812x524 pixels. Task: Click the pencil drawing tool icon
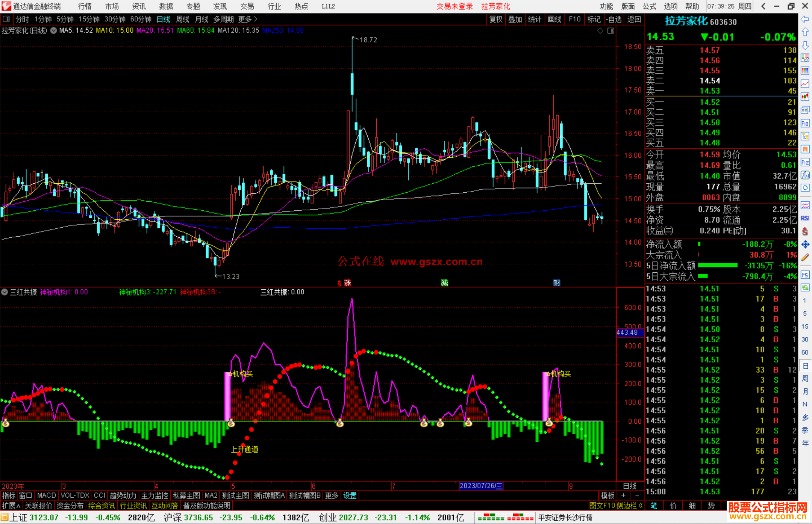805,257
